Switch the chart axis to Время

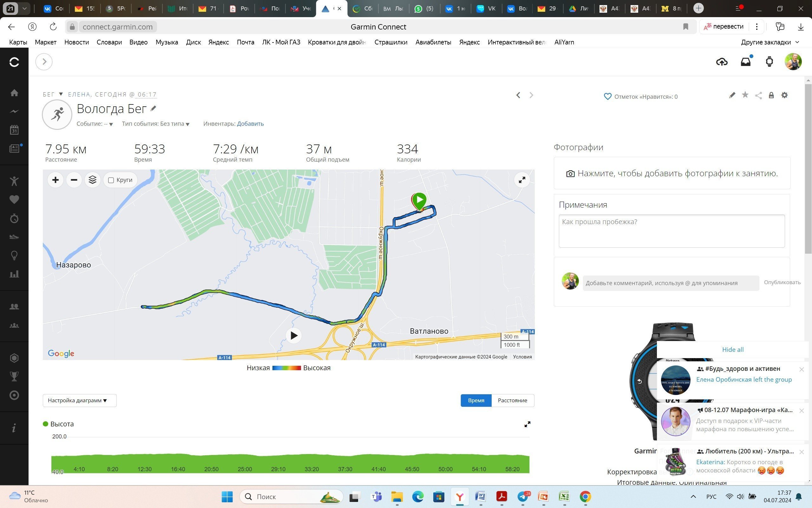(476, 400)
